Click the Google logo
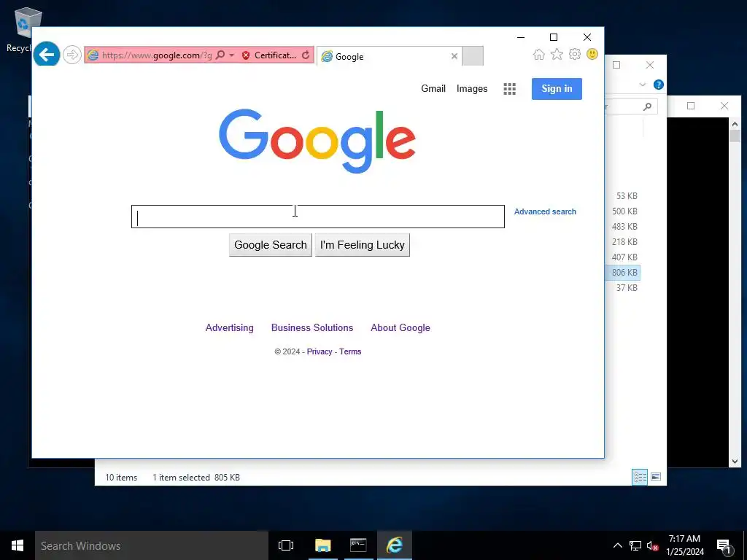The height and width of the screenshot is (560, 747). tap(317, 141)
